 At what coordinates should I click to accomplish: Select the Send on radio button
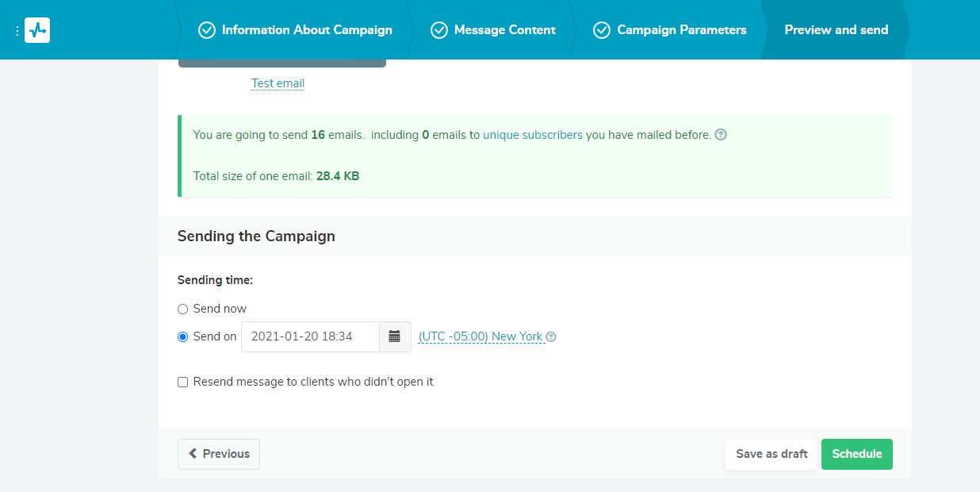pyautogui.click(x=182, y=336)
